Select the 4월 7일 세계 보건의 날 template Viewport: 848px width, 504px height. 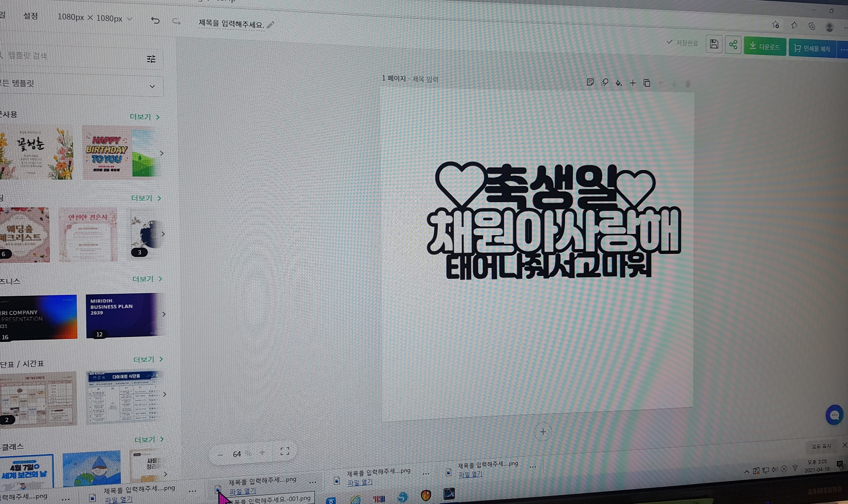(x=26, y=471)
